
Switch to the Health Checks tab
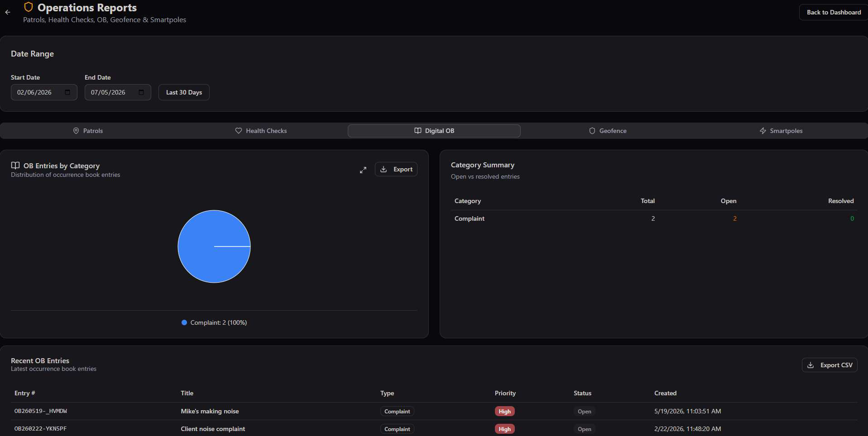(261, 131)
